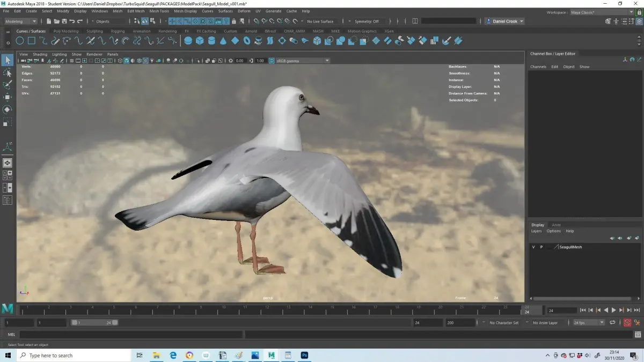Pick the Lasso Select tool
Viewport: 644px width, 362px height.
(x=8, y=72)
